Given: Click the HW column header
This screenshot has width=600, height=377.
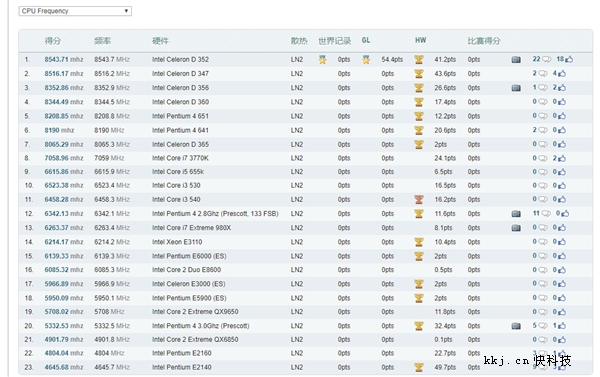Looking at the screenshot, I should 421,40.
